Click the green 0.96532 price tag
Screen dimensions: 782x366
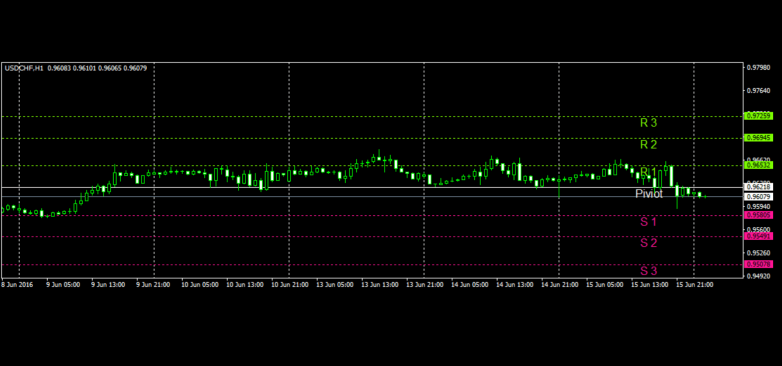(x=759, y=165)
